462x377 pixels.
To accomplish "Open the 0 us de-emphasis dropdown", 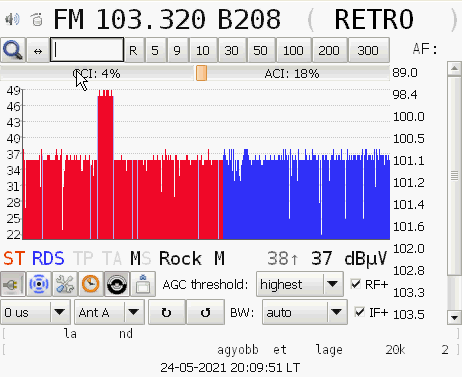I will click(x=35, y=312).
